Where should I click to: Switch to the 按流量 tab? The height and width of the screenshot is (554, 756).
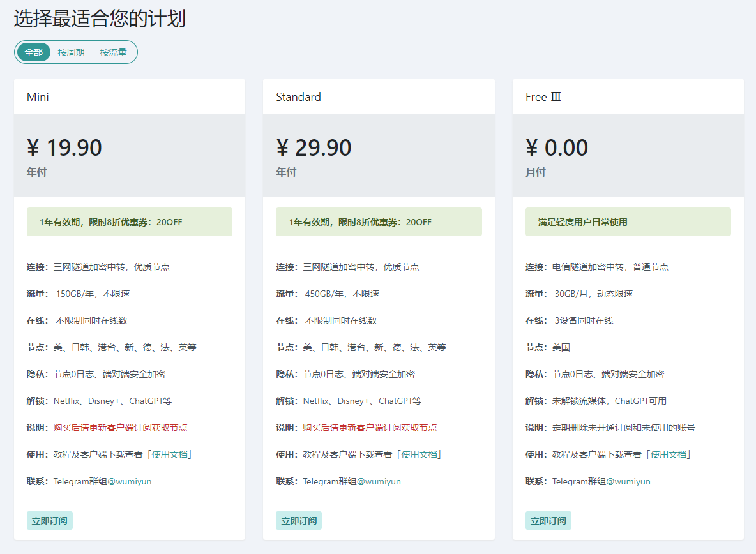pyautogui.click(x=113, y=52)
